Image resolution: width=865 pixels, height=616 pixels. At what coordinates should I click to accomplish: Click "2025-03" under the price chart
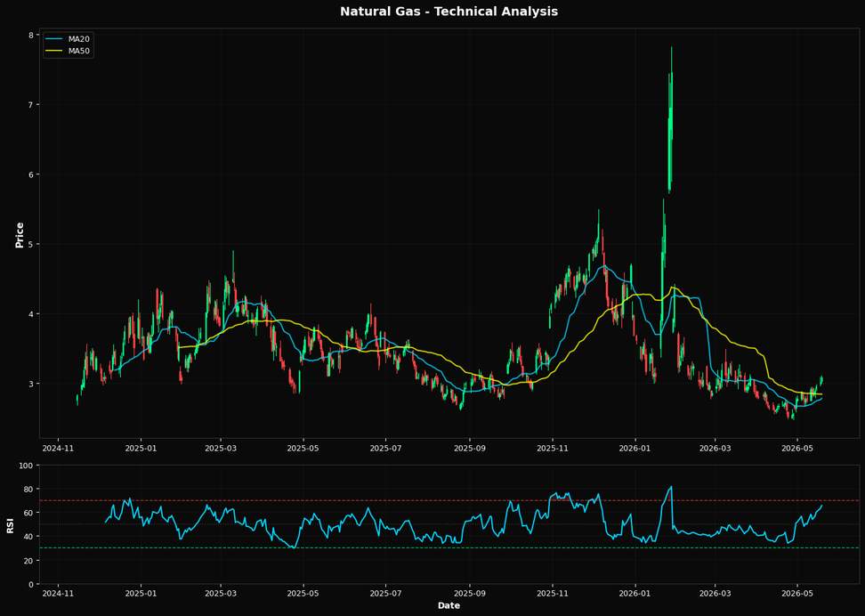pos(221,449)
